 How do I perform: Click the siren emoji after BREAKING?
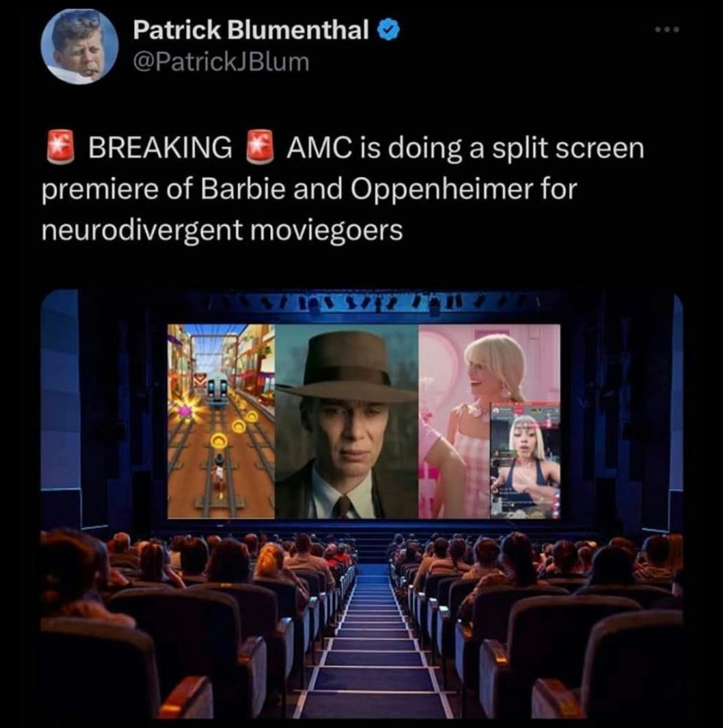pos(260,147)
